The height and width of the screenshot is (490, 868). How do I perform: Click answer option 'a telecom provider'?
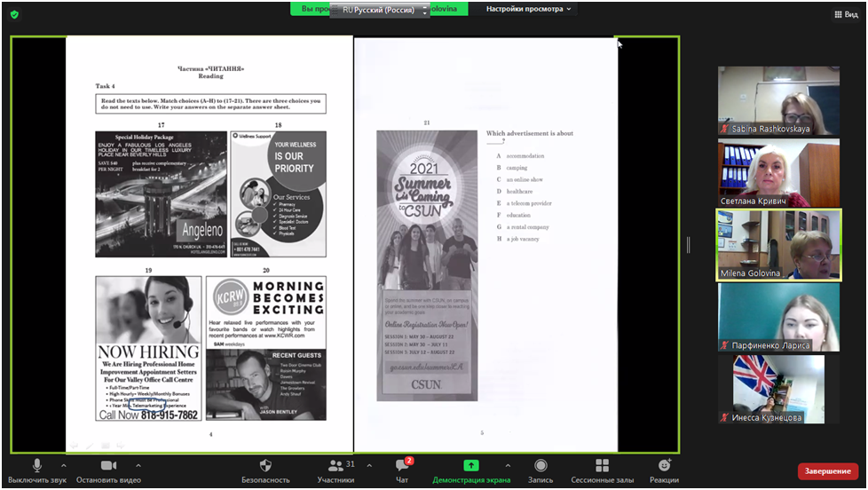pyautogui.click(x=529, y=203)
